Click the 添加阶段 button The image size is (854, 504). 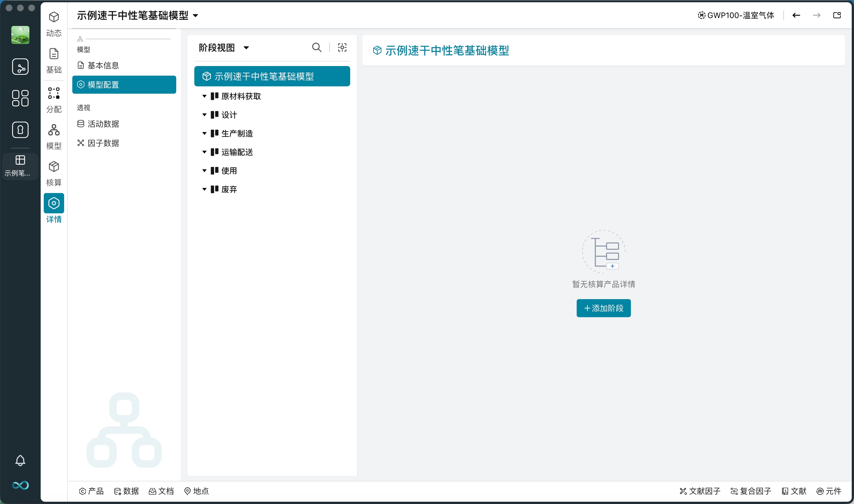[603, 308]
